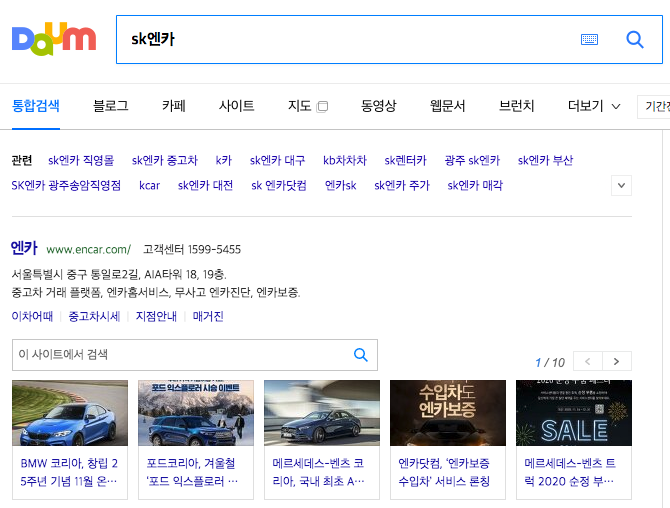Expand the related searches list

click(621, 185)
